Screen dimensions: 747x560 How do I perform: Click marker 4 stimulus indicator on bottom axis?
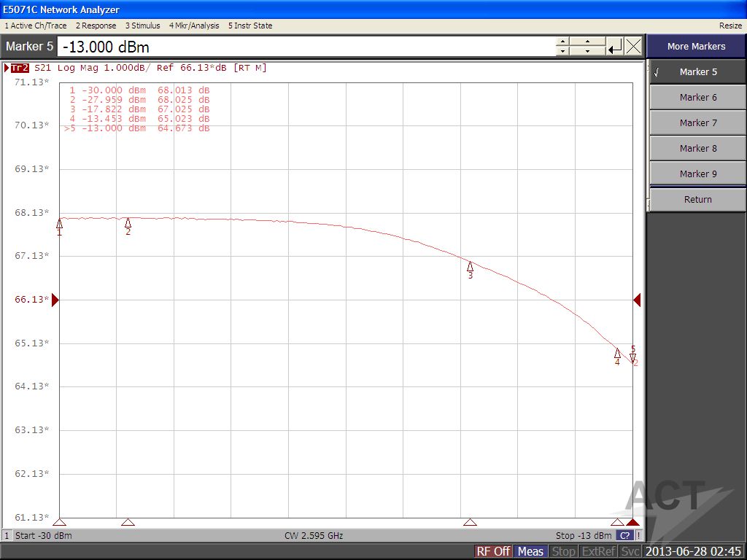pos(617,522)
